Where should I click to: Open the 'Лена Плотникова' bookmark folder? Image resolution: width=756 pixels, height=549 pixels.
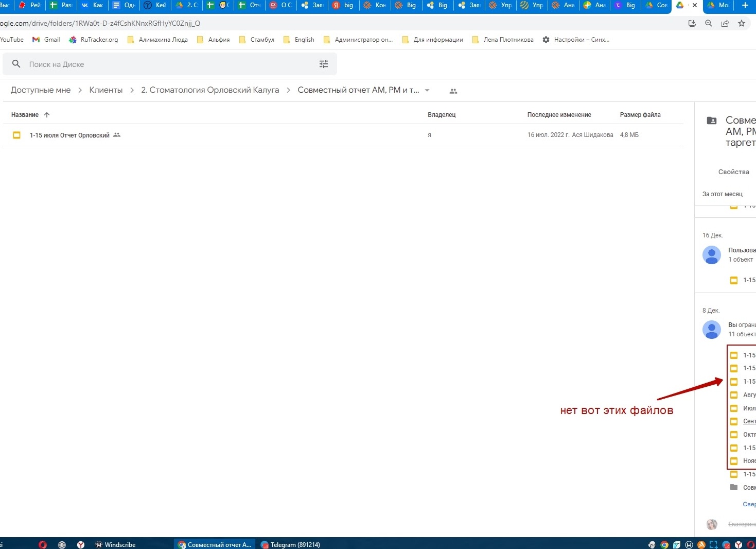coord(503,40)
